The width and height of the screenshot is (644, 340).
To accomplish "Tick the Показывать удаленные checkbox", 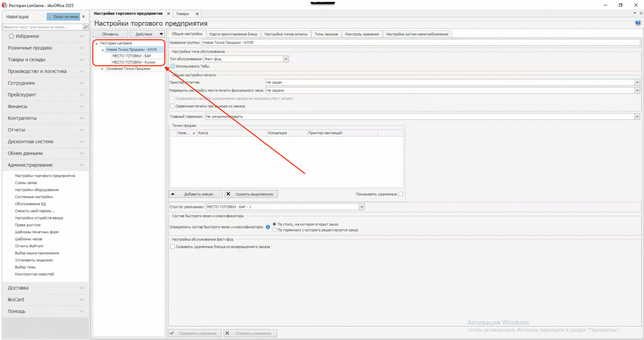I will click(401, 194).
